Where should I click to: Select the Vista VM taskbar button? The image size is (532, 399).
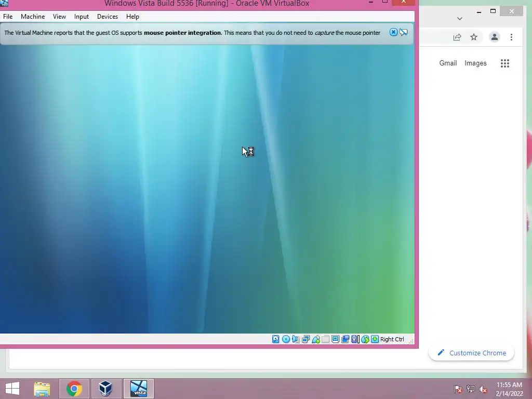tap(138, 389)
